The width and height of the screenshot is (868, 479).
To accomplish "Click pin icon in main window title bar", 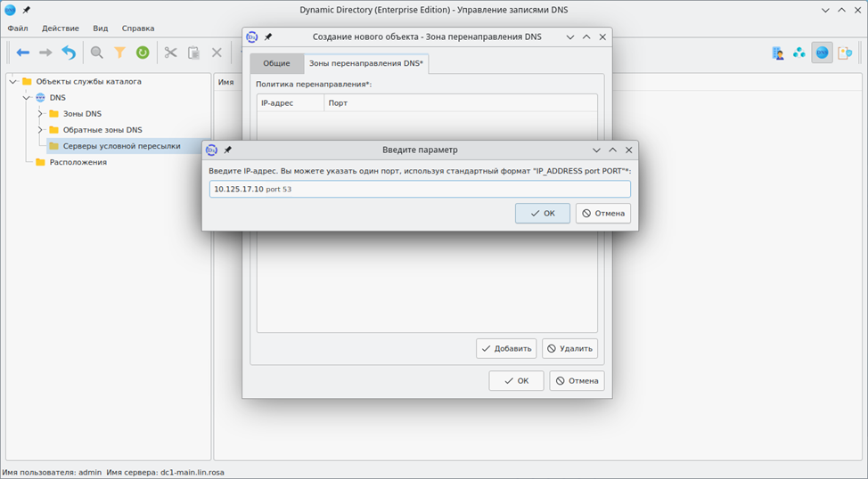I will click(26, 10).
